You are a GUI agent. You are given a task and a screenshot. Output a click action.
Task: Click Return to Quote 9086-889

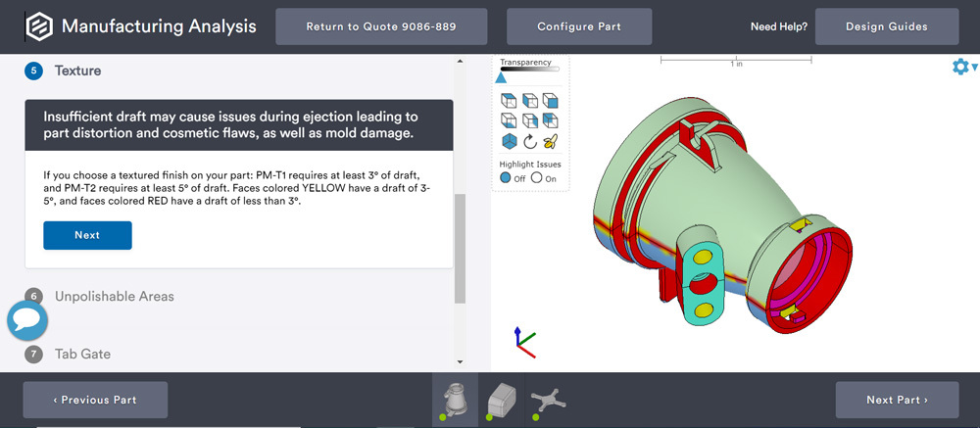pyautogui.click(x=381, y=26)
